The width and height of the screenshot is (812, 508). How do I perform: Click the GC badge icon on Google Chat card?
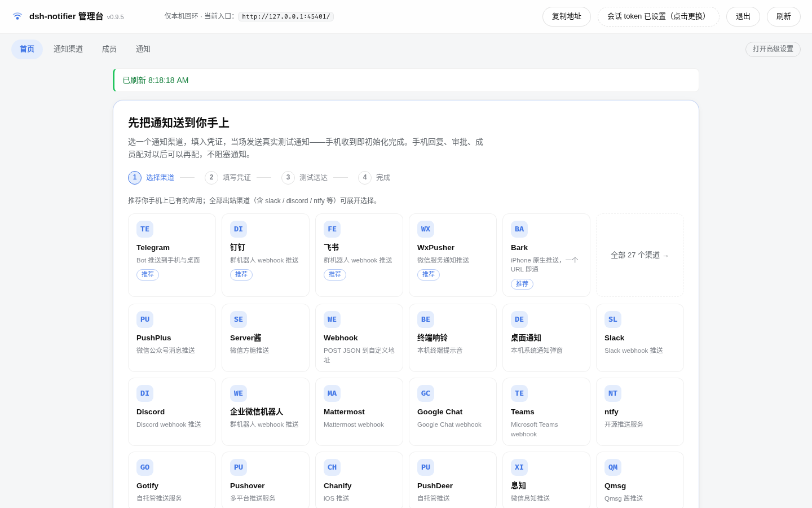[426, 393]
